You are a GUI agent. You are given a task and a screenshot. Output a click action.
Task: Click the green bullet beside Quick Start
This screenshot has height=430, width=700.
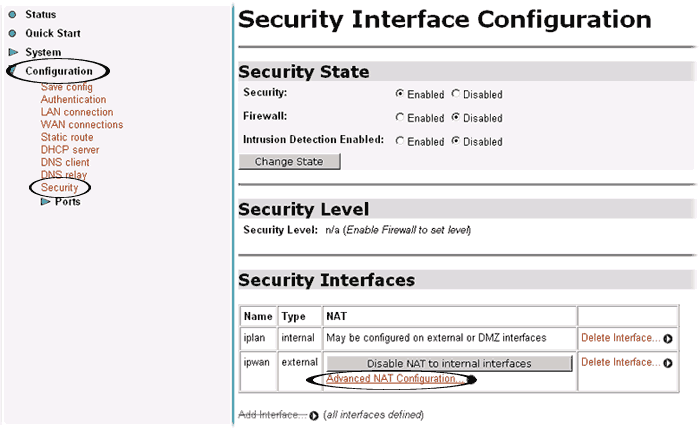(x=13, y=33)
